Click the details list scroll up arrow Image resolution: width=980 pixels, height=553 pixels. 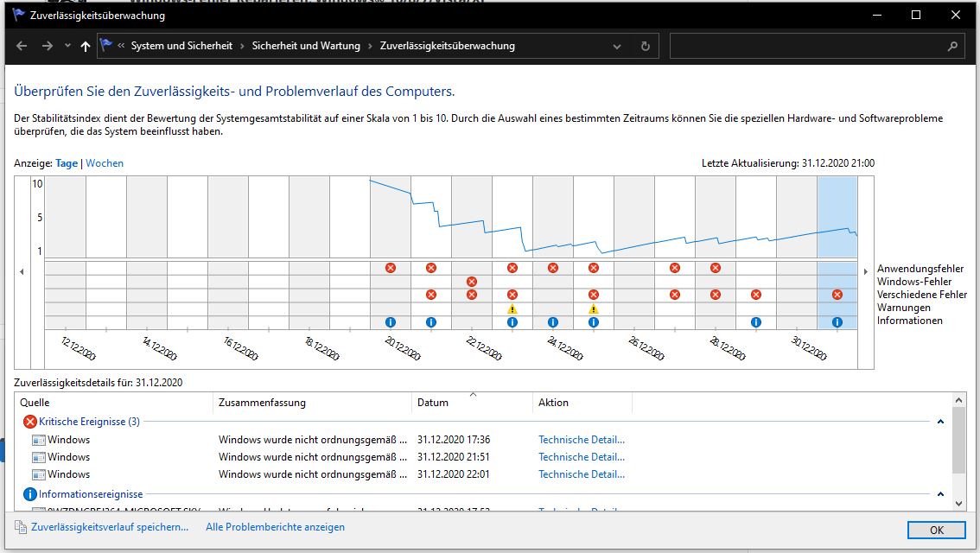coord(958,400)
